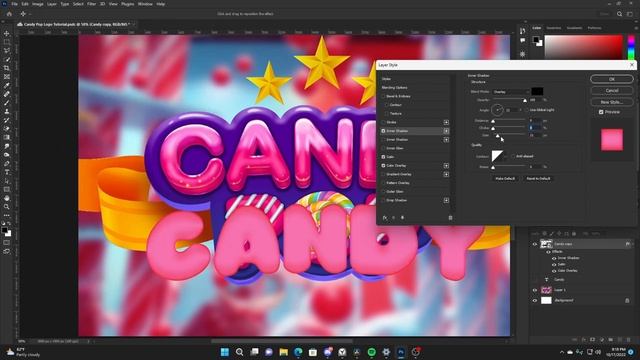This screenshot has width=640, height=360.
Task: Select the Crop tool
Action: (x=7, y=68)
